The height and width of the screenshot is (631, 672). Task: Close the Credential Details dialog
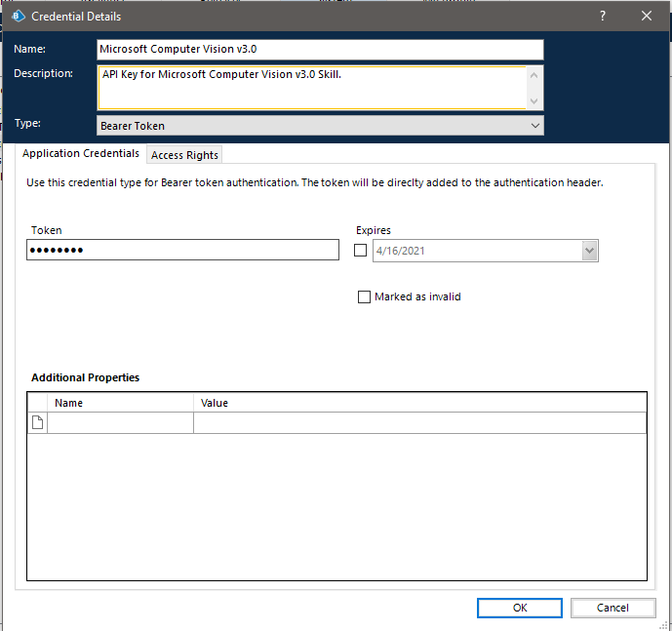point(647,16)
